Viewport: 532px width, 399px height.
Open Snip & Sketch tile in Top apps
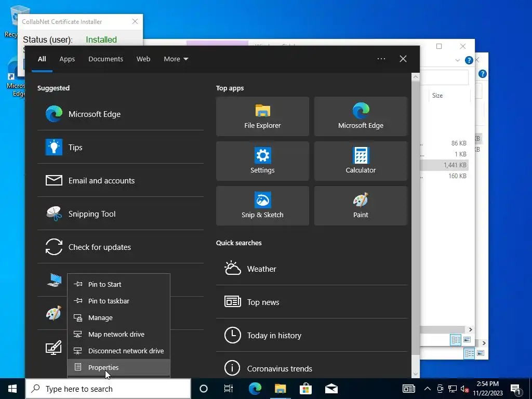click(x=262, y=206)
